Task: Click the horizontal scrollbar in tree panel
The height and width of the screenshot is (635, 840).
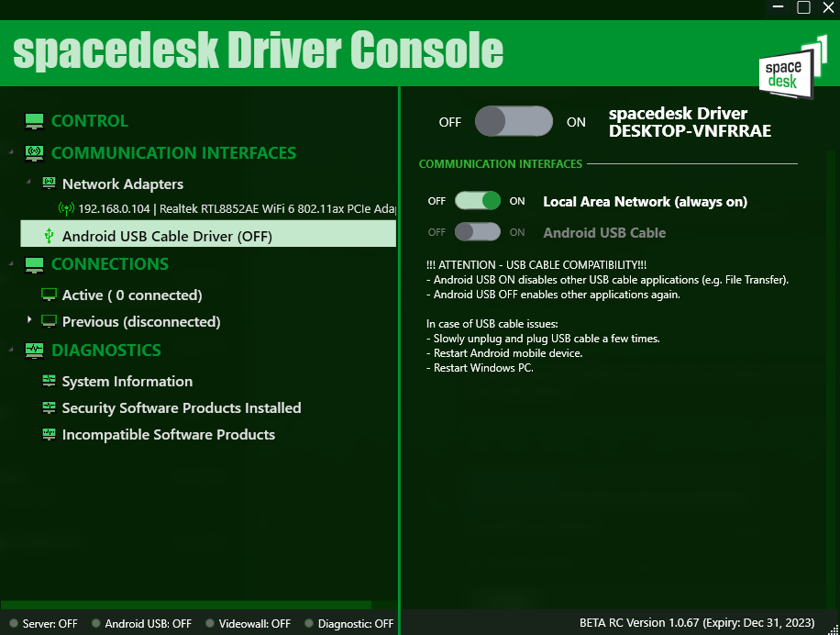Action: (186, 605)
